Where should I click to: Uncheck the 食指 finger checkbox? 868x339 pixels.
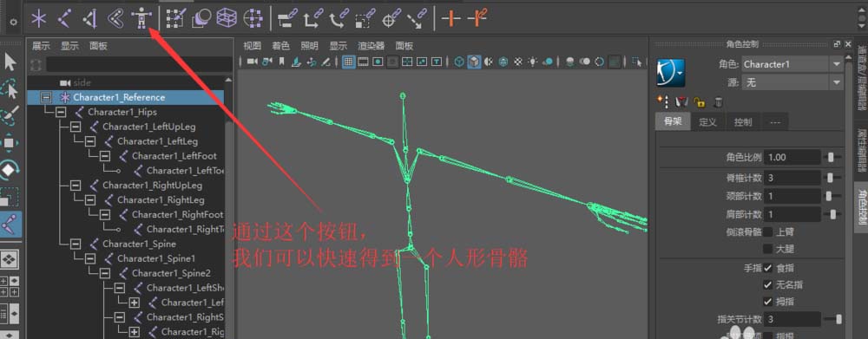pos(768,268)
